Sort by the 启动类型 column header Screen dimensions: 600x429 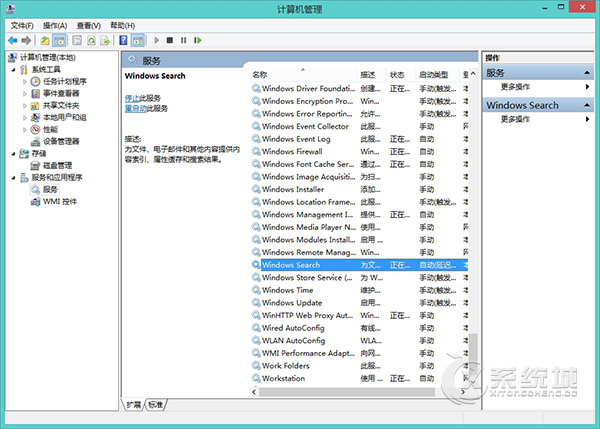coord(437,75)
